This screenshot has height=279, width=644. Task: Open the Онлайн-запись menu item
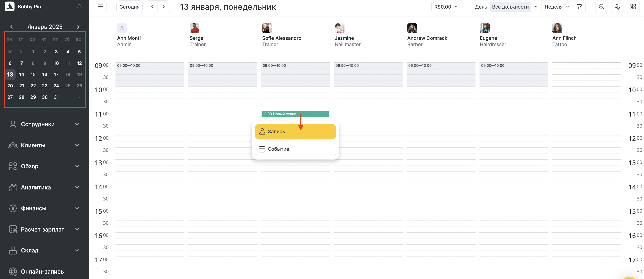[x=42, y=272]
